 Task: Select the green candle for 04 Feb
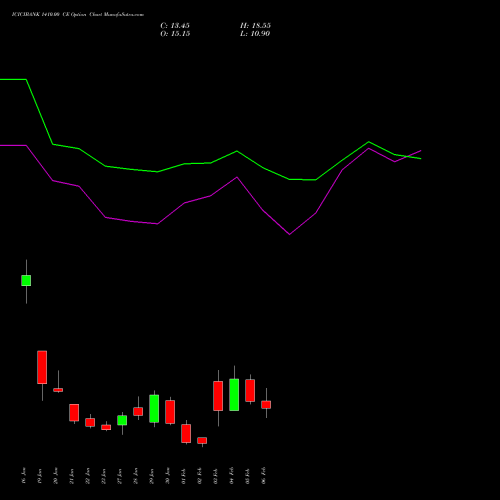(x=234, y=395)
